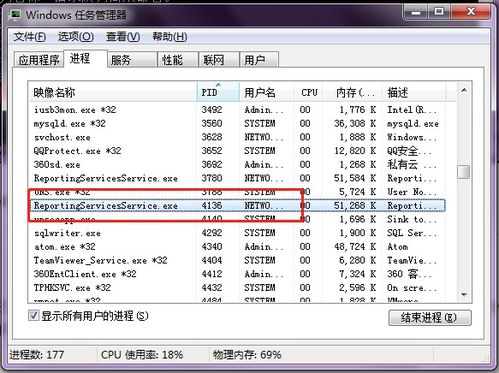Select TeamViewer_Service.exe *32 row
Image resolution: width=499 pixels, height=373 pixels.
coord(236,260)
